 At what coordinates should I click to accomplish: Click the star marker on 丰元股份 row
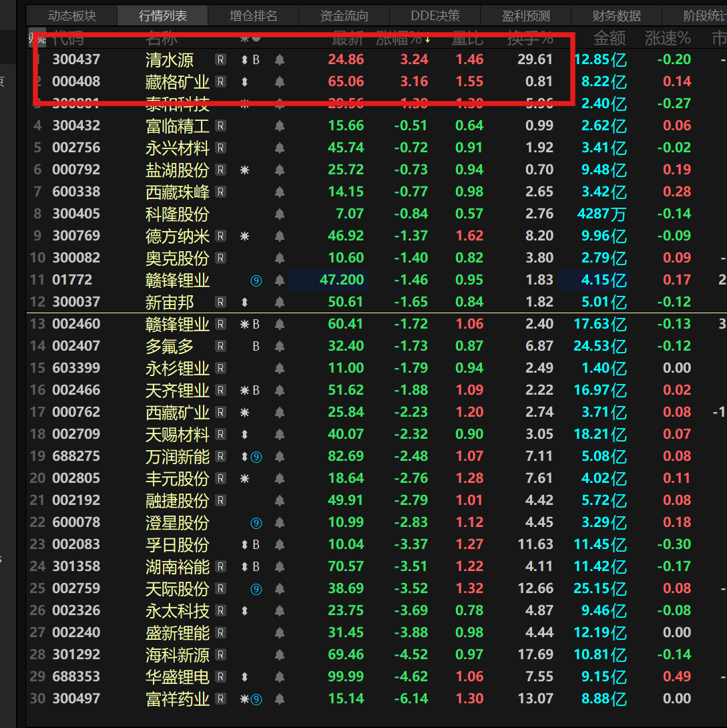tap(244, 479)
